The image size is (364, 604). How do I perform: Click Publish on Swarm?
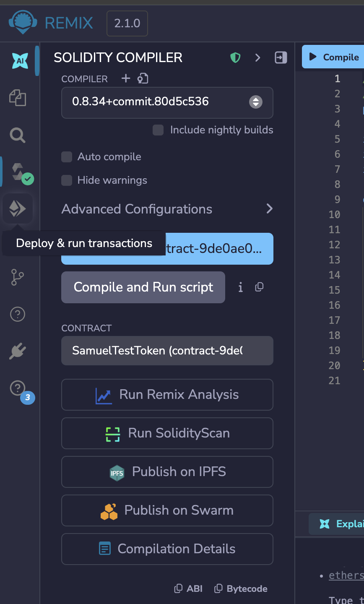167,510
